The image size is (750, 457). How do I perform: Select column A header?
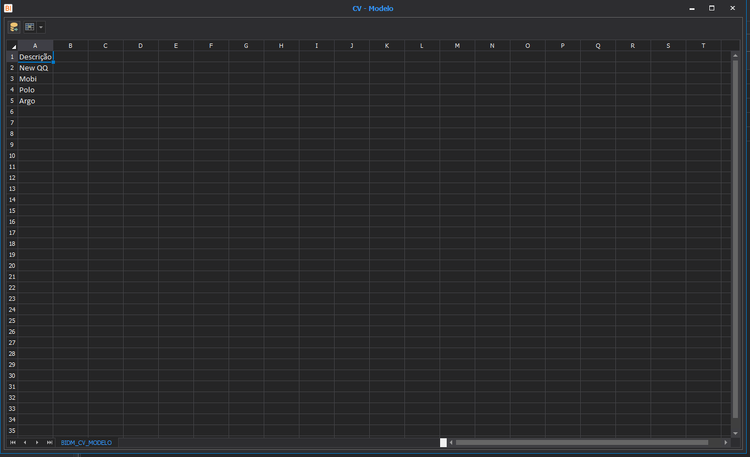(x=35, y=46)
